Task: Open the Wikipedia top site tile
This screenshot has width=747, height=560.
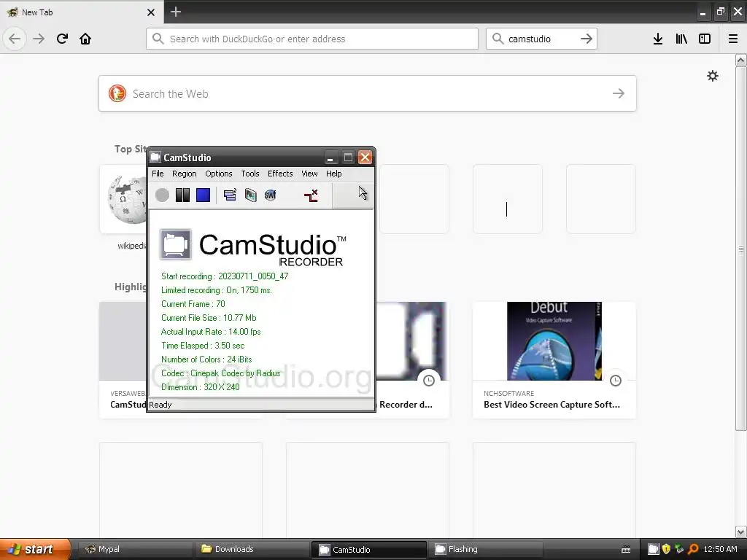Action: pyautogui.click(x=123, y=199)
